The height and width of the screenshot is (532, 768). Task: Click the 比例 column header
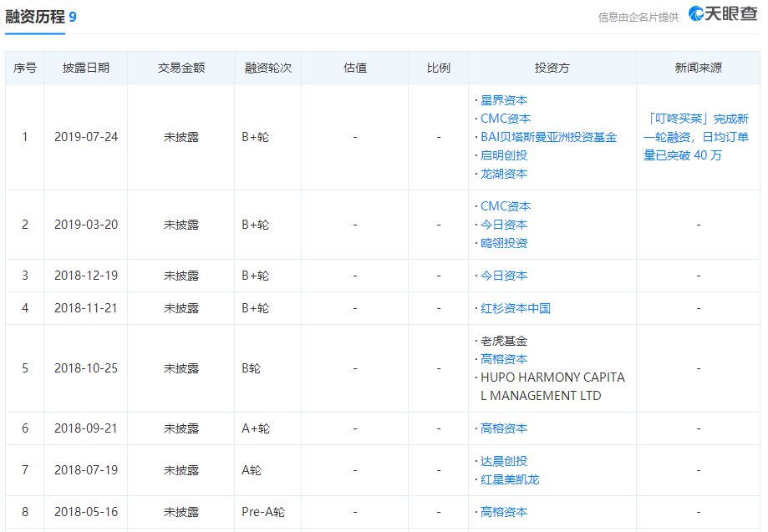pyautogui.click(x=439, y=68)
